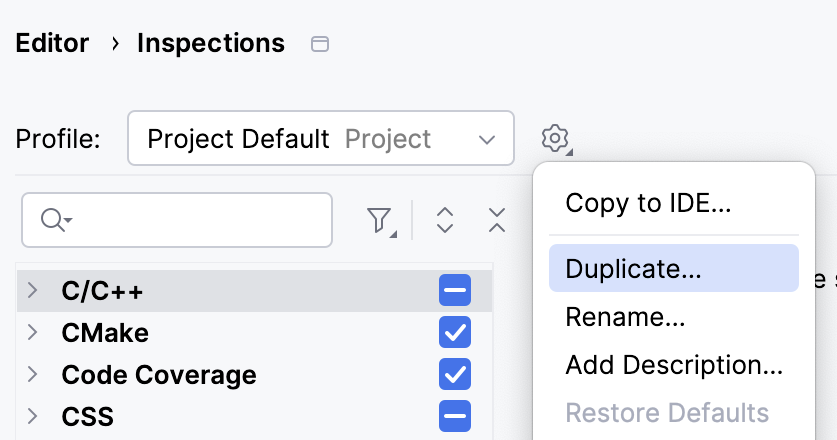837x440 pixels.
Task: Expand the Code Coverage tree node
Action: pyautogui.click(x=32, y=374)
